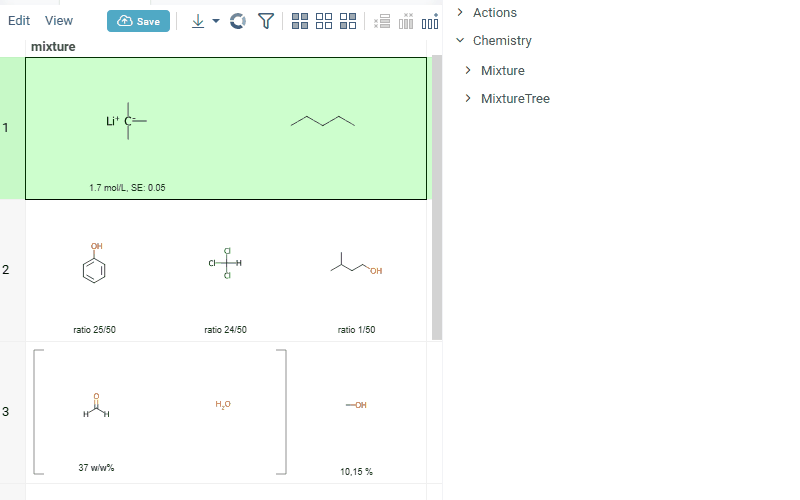Click the grid's vertical scrollbar

click(436, 200)
